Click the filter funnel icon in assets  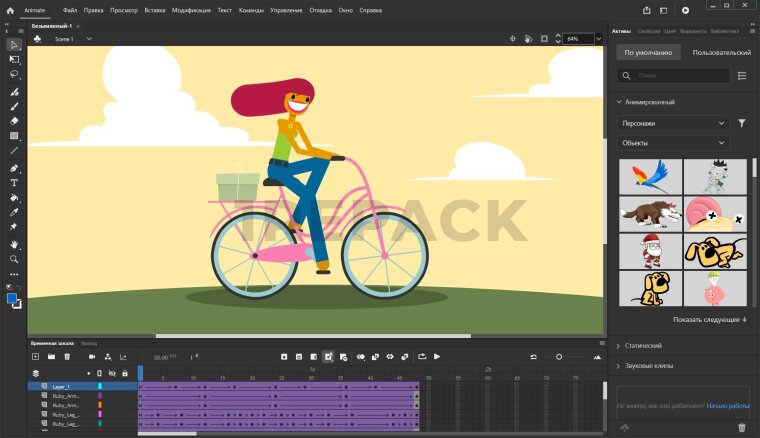tap(741, 123)
